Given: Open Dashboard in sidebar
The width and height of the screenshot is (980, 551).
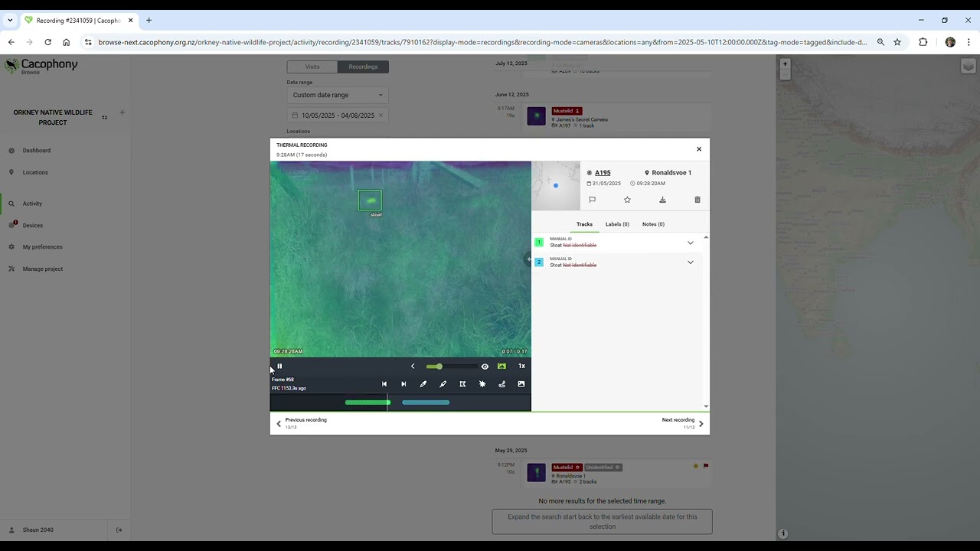Looking at the screenshot, I should click(x=37, y=150).
